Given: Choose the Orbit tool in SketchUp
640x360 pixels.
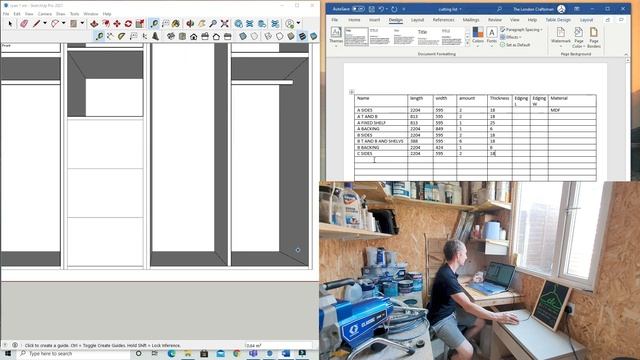Looking at the screenshot, I should point(190,24).
